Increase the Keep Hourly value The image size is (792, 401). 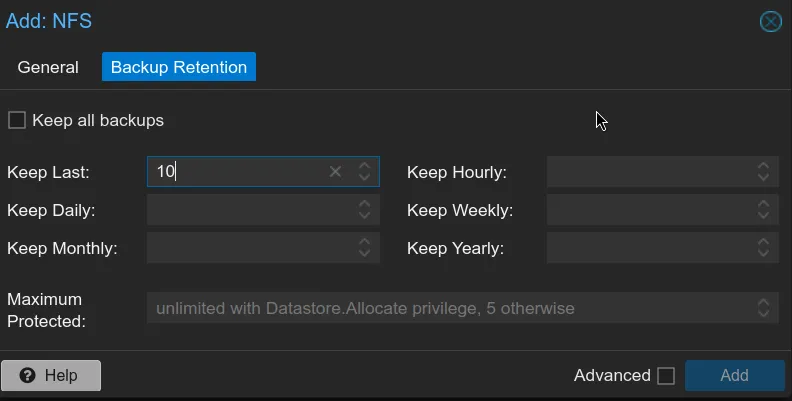click(764, 166)
